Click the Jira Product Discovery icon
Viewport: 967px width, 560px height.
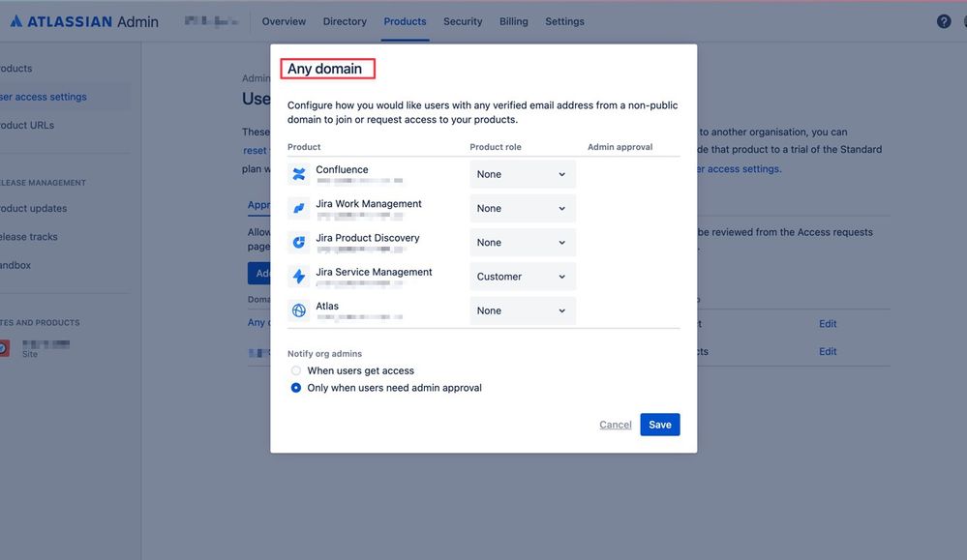click(x=299, y=242)
